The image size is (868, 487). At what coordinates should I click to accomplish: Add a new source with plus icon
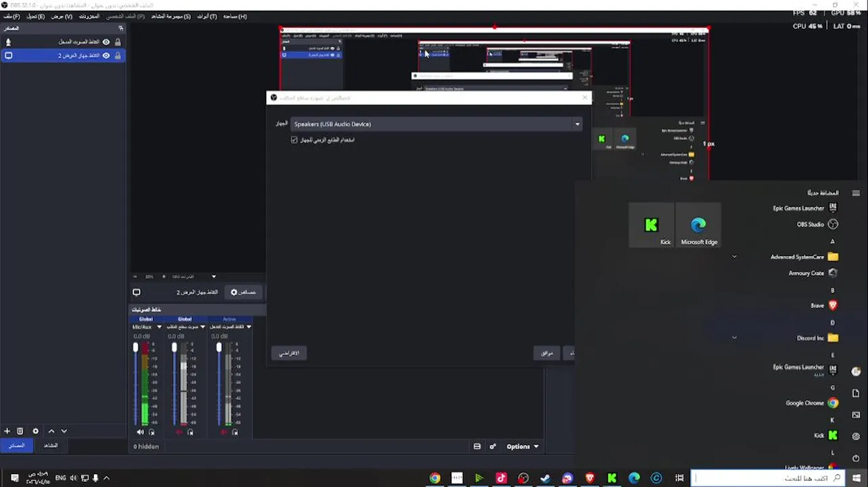7,431
